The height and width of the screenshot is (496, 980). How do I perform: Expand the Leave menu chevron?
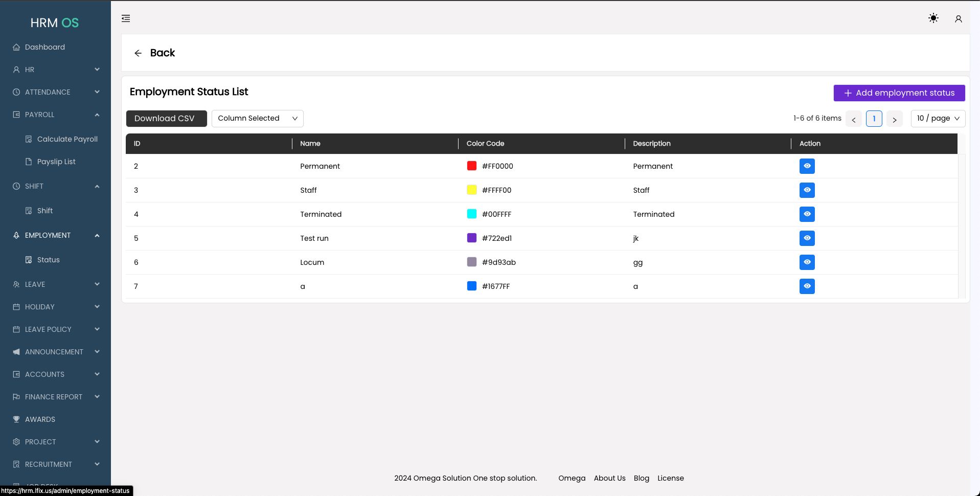tap(97, 284)
